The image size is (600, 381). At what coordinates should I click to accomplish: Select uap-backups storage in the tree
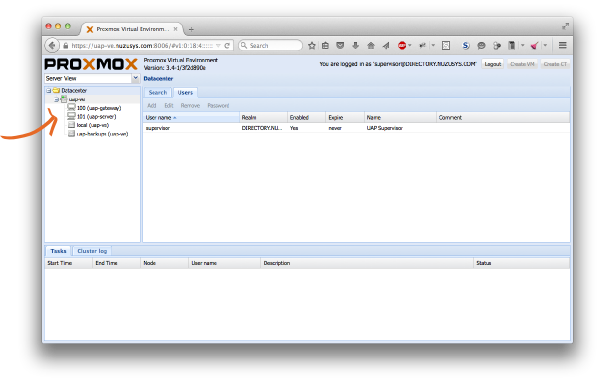tap(102, 134)
